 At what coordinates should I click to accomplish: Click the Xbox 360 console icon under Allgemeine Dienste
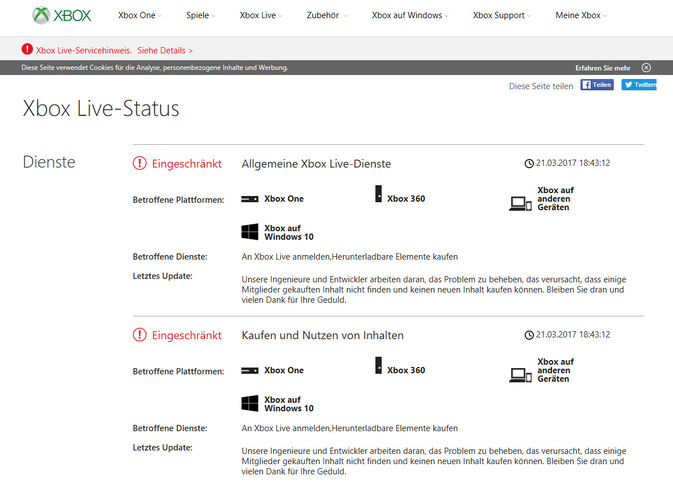pyautogui.click(x=378, y=194)
